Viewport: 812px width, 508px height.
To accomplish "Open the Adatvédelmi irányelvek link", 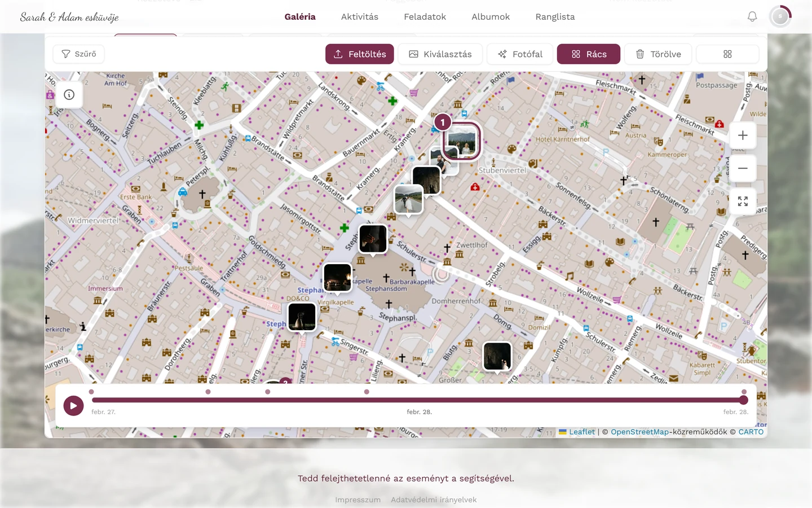I will tap(434, 500).
